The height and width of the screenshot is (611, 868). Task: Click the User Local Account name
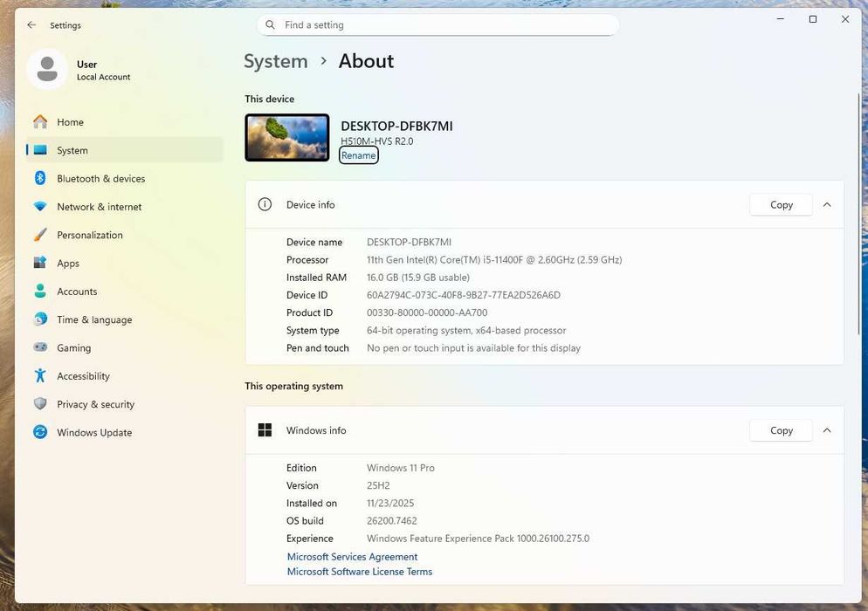[x=104, y=71]
